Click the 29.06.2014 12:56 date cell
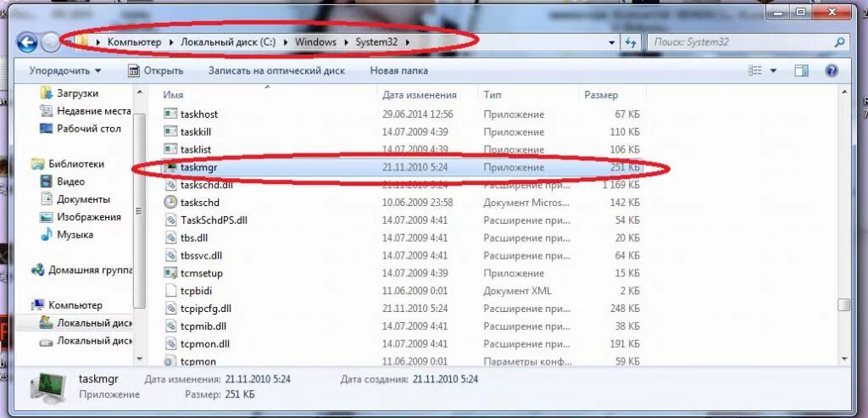The width and height of the screenshot is (868, 418). click(x=417, y=114)
